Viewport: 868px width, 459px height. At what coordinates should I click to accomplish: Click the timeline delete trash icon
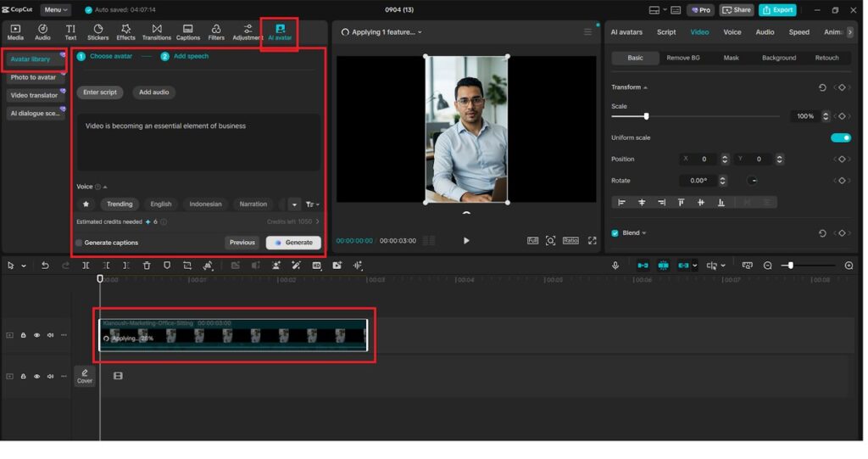click(x=147, y=266)
